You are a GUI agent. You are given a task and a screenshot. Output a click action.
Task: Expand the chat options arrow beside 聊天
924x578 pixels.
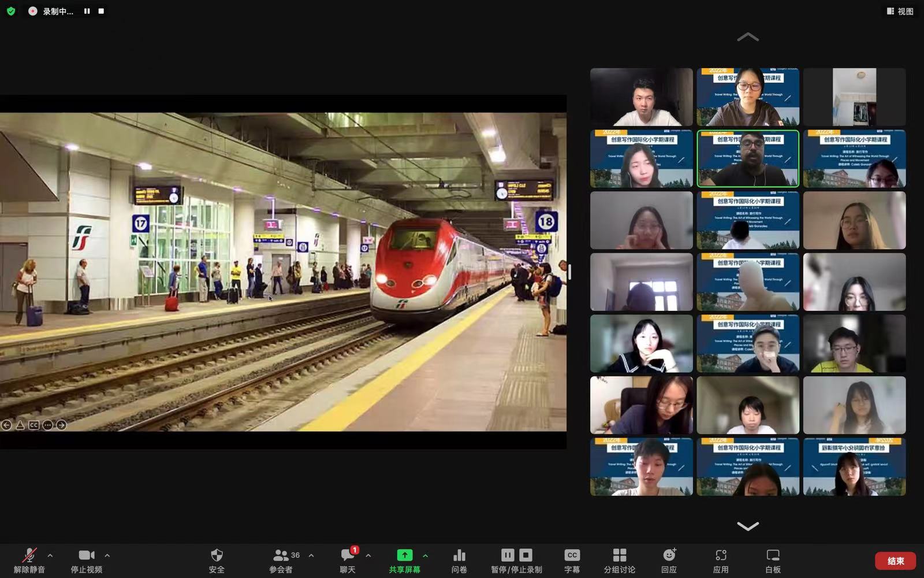368,555
